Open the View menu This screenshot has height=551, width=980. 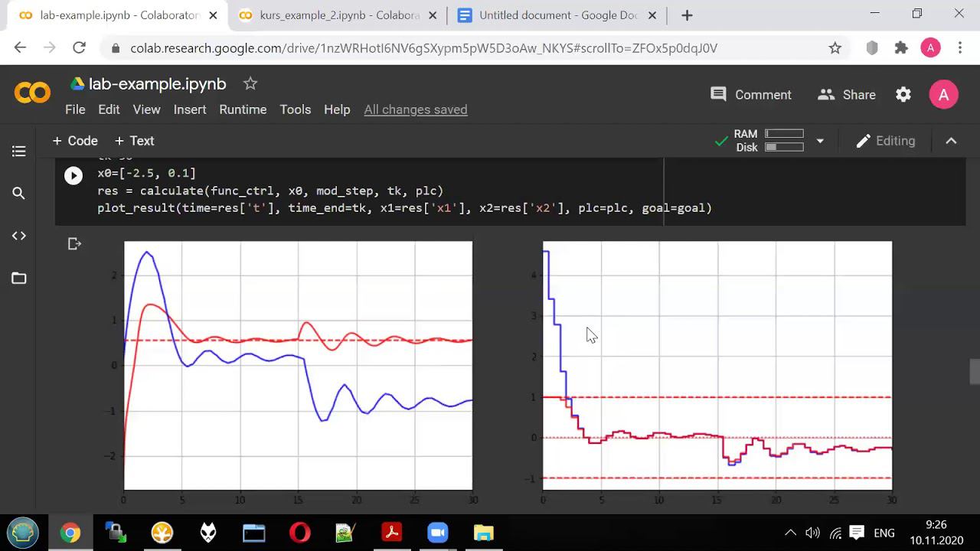coord(146,109)
